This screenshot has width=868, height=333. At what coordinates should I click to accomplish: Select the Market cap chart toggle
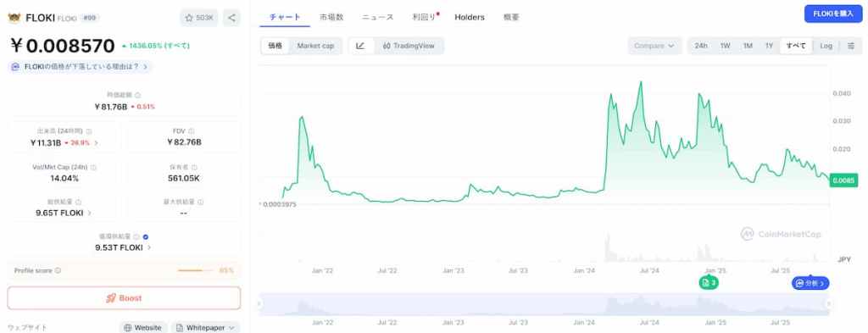click(x=315, y=46)
